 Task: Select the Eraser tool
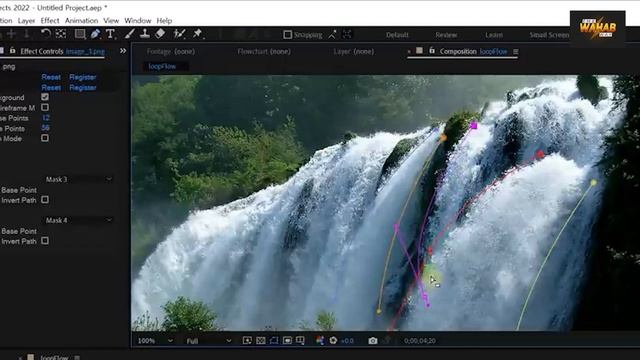[160, 34]
